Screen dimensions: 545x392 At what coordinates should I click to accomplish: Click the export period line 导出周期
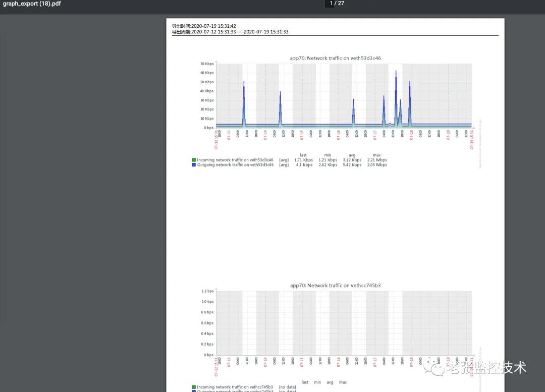[x=230, y=32]
